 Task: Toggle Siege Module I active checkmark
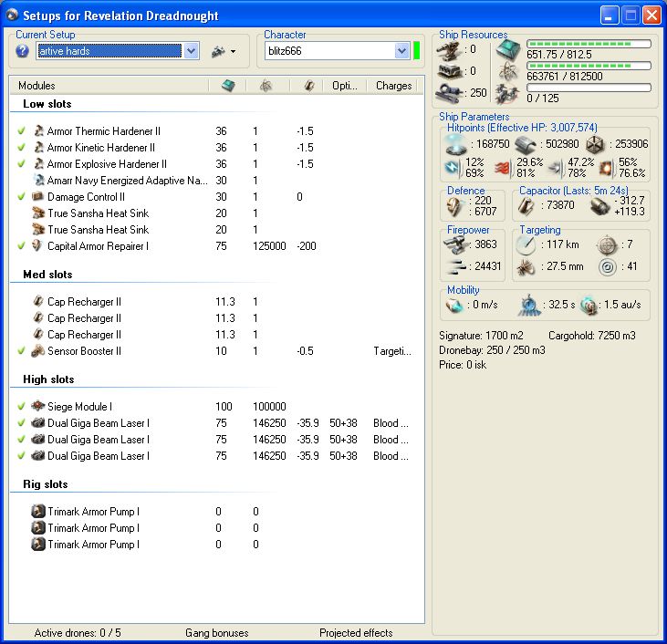pyautogui.click(x=21, y=407)
